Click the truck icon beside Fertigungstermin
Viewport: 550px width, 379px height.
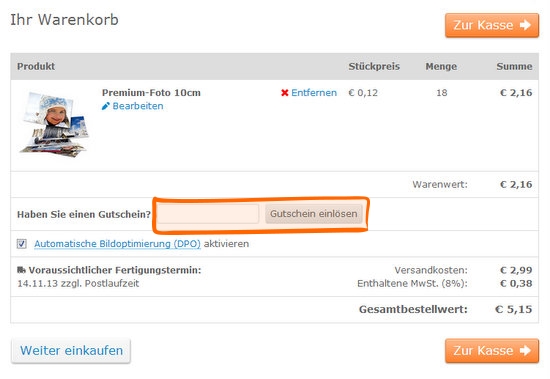(x=21, y=270)
